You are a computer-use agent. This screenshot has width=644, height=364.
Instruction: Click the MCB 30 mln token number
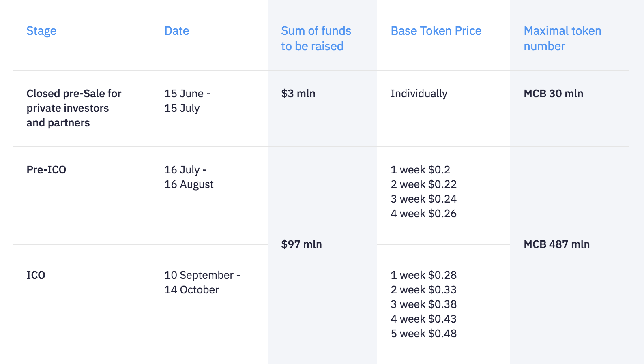pyautogui.click(x=553, y=94)
